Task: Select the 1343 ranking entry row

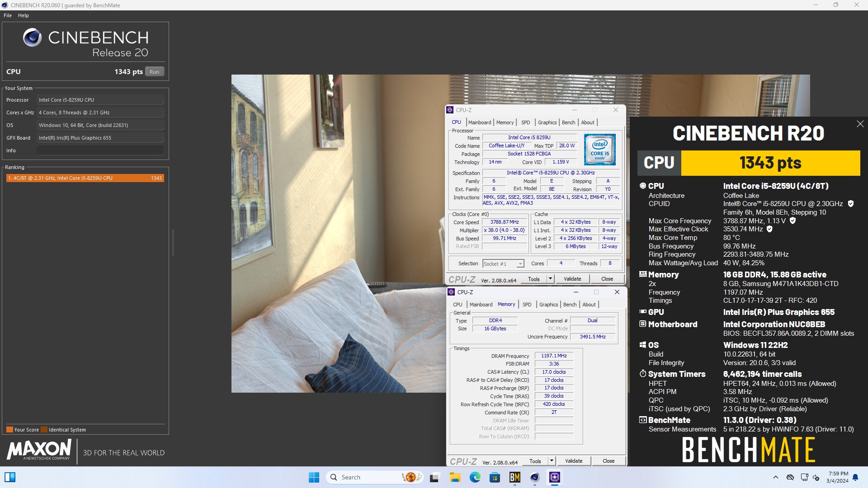Action: (x=85, y=178)
